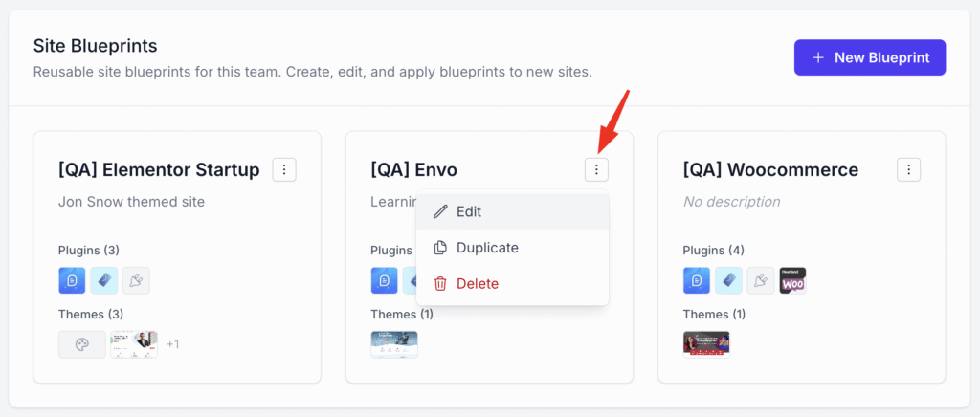Click the +1 more themes indicator

pyautogui.click(x=173, y=344)
